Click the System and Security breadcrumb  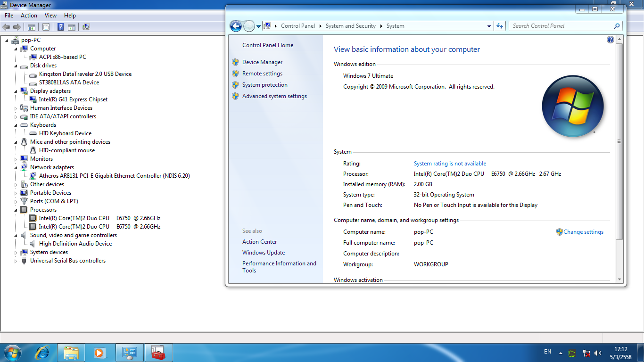[350, 26]
